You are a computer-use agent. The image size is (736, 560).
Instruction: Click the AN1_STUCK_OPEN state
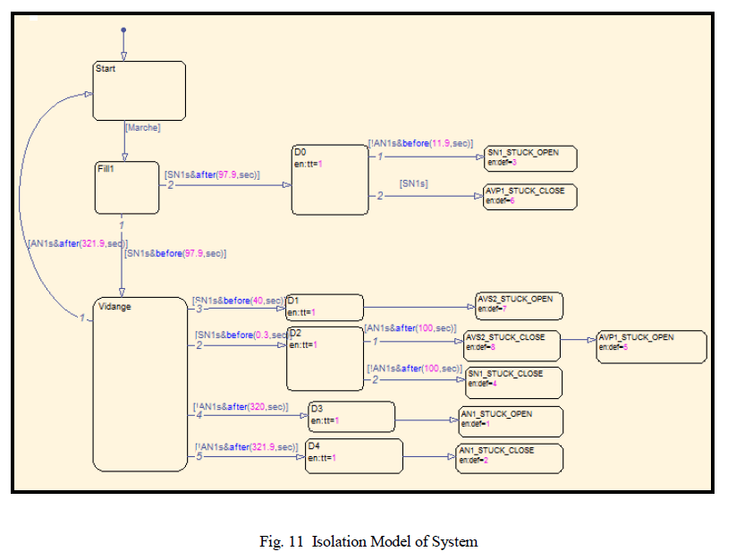pos(510,420)
